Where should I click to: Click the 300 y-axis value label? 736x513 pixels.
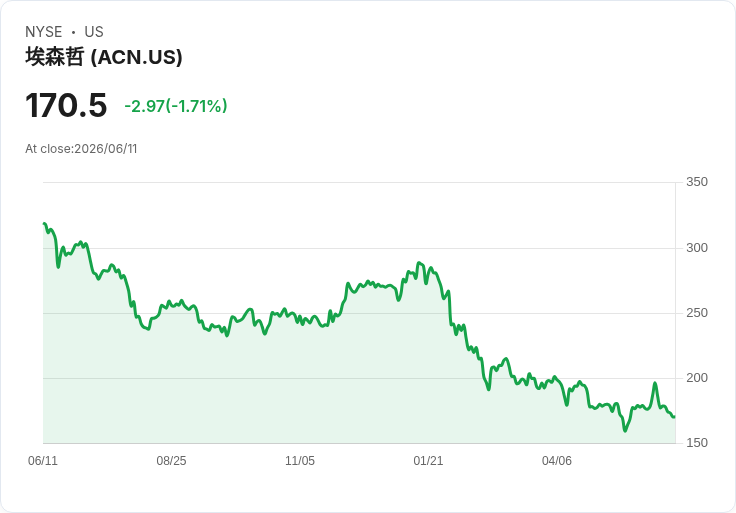coord(697,248)
